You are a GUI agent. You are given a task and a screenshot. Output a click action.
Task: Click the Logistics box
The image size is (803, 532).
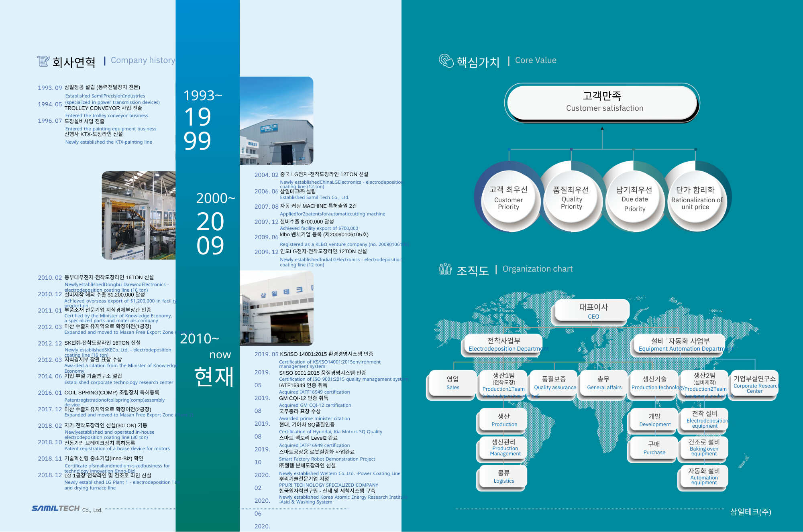click(x=503, y=477)
